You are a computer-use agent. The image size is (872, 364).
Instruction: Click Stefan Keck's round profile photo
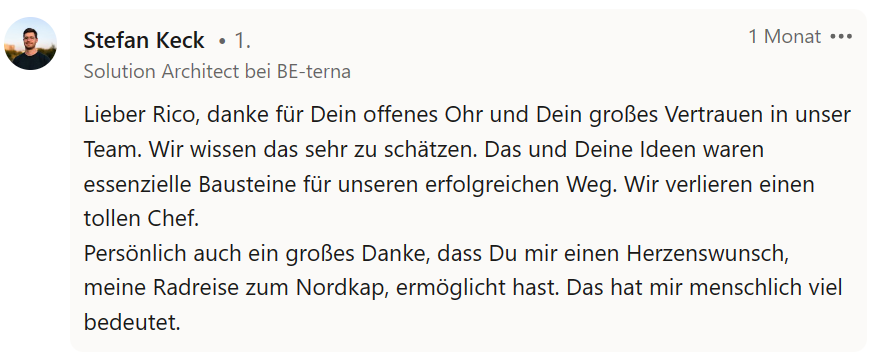pos(30,43)
